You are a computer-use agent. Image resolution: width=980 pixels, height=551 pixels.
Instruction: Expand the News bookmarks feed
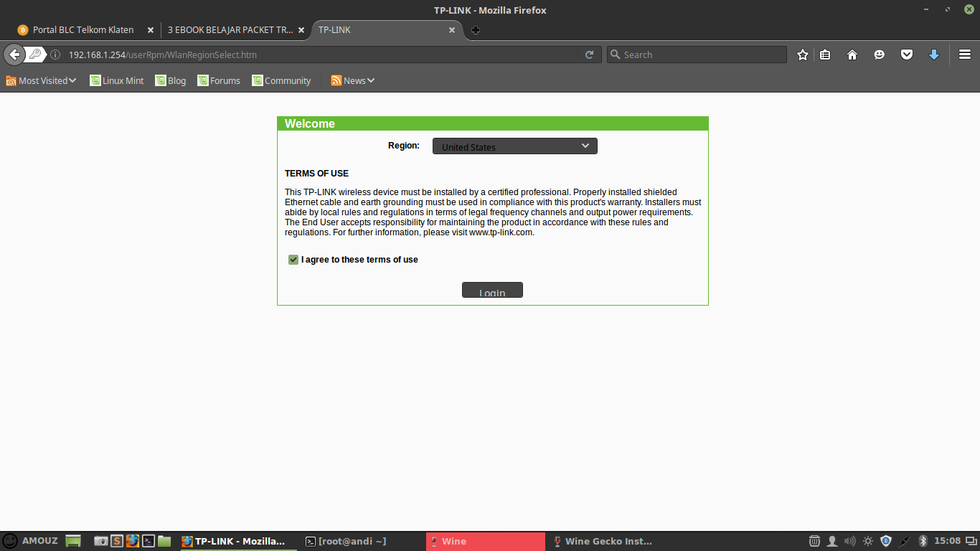pyautogui.click(x=353, y=80)
